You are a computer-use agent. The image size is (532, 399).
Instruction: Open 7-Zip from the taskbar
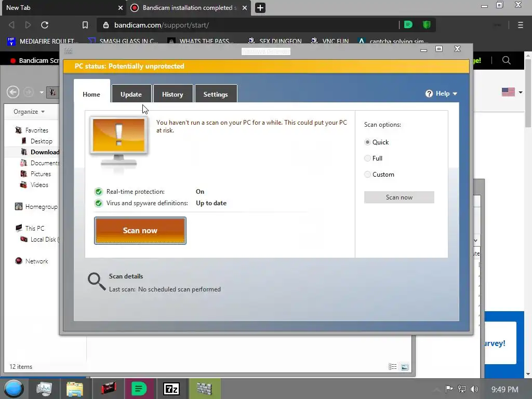171,389
